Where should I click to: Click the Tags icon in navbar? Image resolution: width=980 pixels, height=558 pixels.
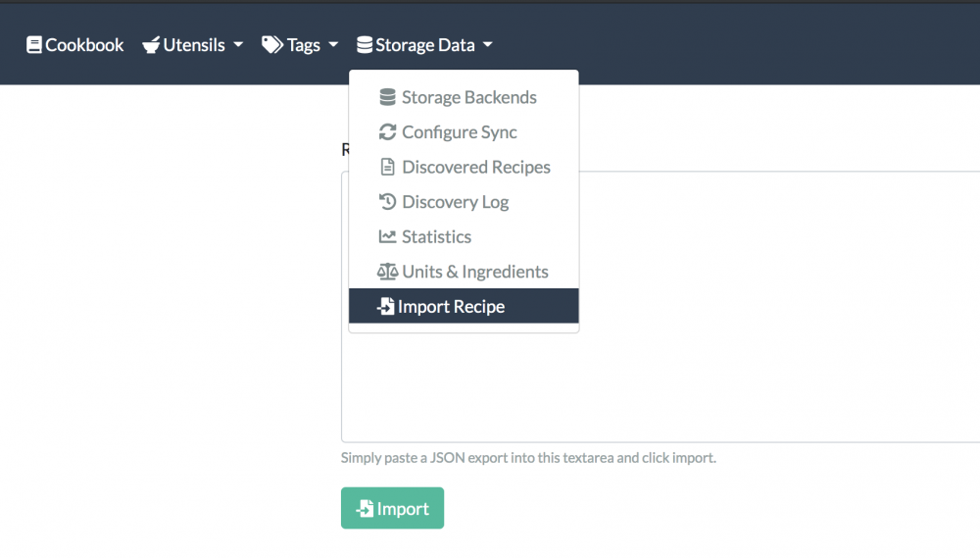point(271,45)
